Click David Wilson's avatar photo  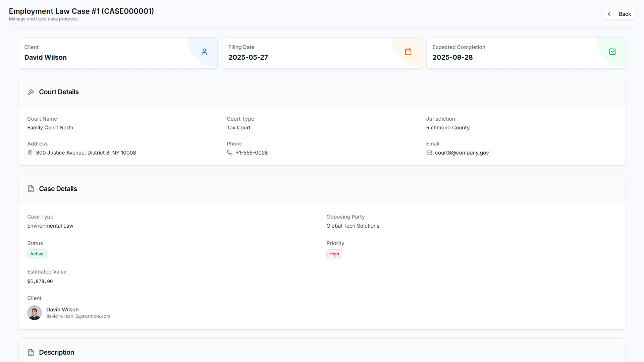point(35,313)
